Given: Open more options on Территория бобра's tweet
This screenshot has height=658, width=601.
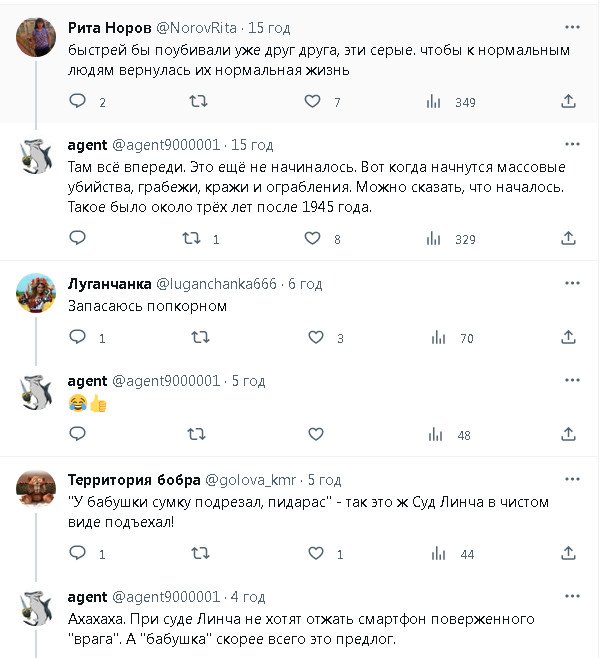Looking at the screenshot, I should pyautogui.click(x=569, y=479).
